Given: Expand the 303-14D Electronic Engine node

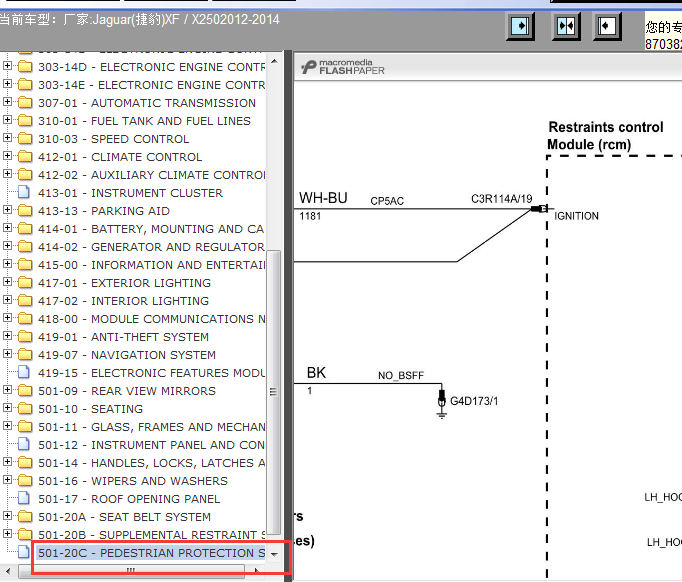Looking at the screenshot, I should pyautogui.click(x=7, y=66).
